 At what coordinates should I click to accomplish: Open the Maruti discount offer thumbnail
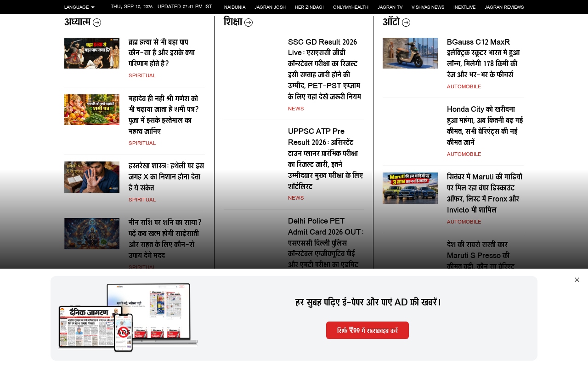tap(410, 188)
